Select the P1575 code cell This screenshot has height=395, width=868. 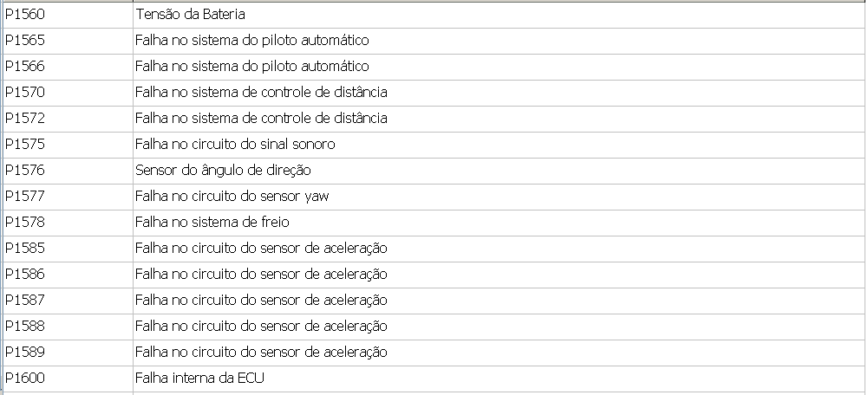pos(25,145)
